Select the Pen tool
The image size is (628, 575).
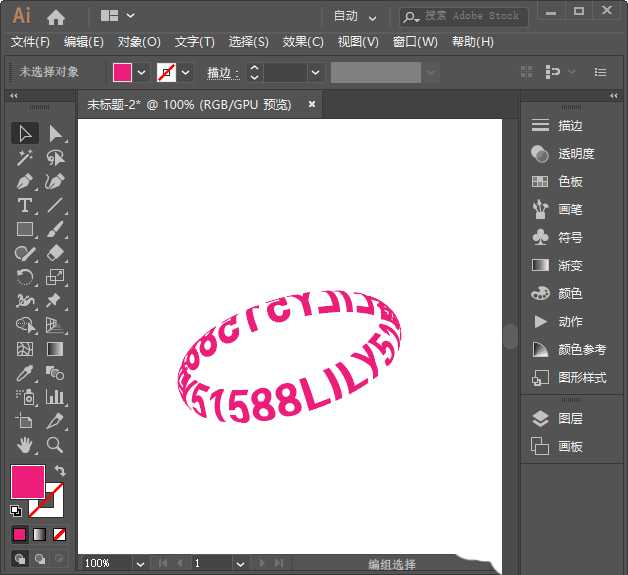click(x=25, y=182)
